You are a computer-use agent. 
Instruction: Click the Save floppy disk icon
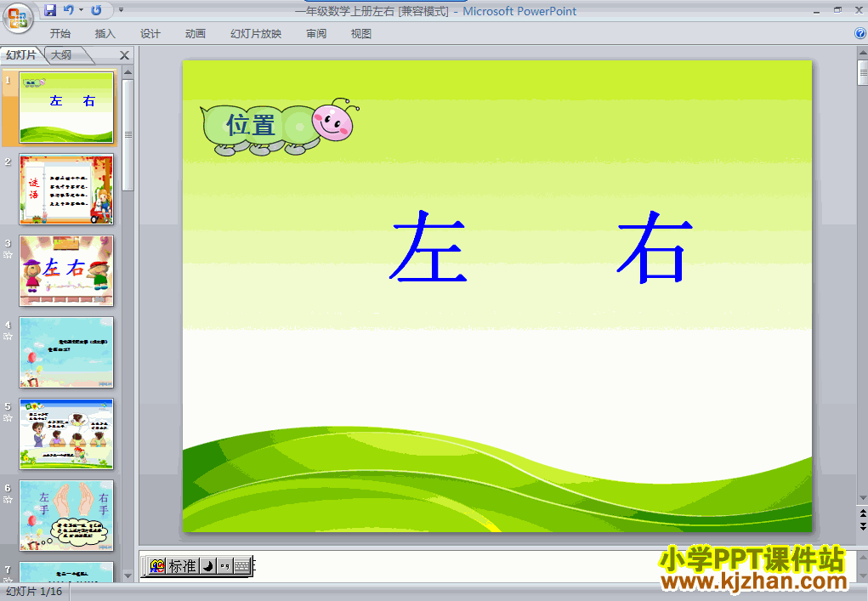pyautogui.click(x=50, y=10)
